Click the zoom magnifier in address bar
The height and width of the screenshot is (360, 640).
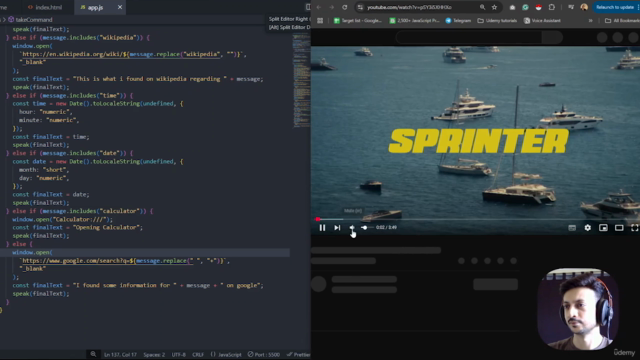482,7
